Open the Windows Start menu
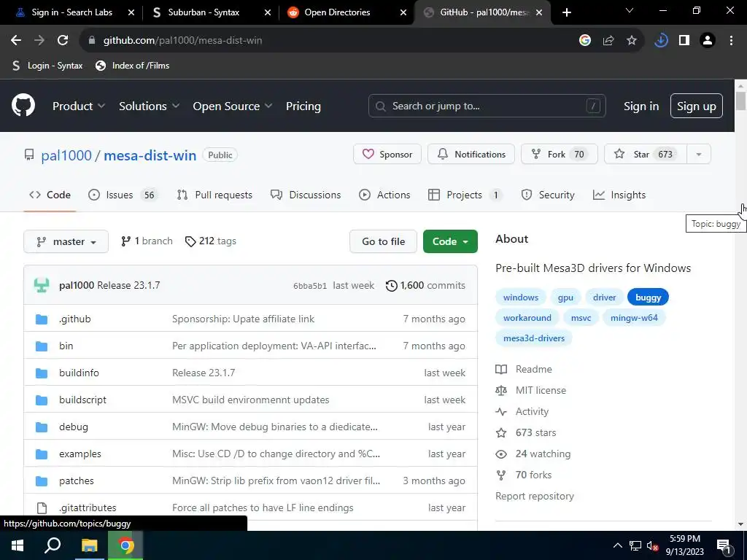 (x=18, y=545)
